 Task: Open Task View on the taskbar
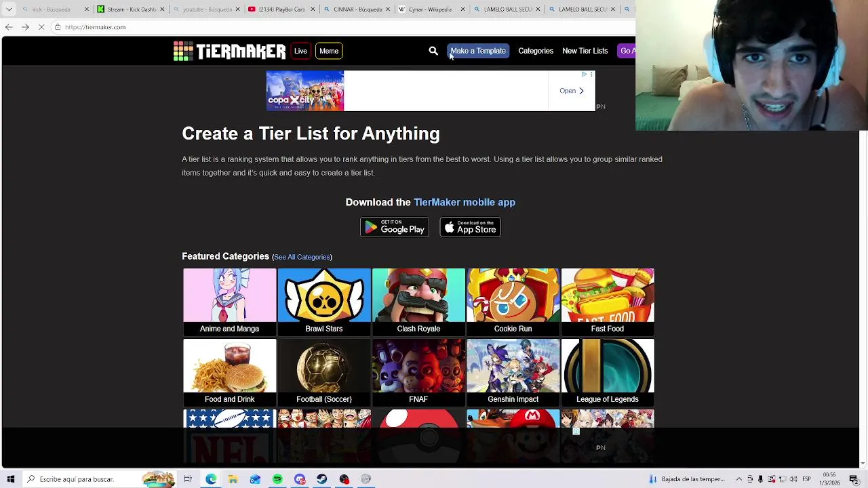point(188,479)
